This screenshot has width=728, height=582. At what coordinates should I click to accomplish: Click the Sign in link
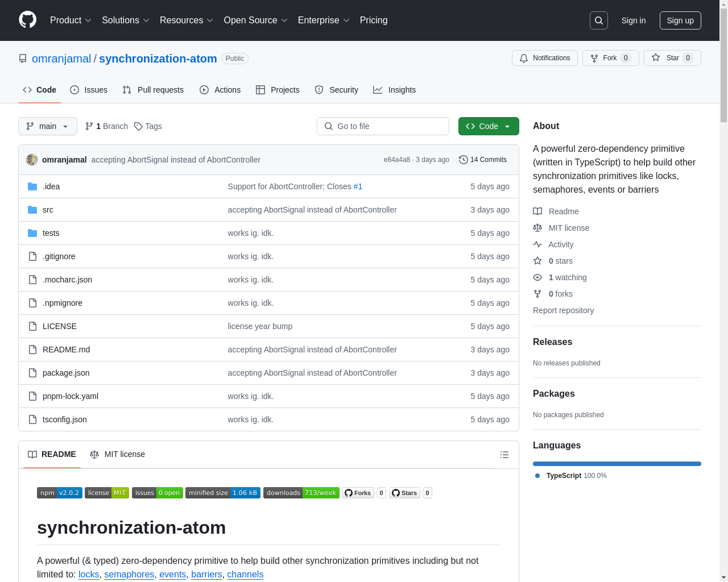point(634,20)
